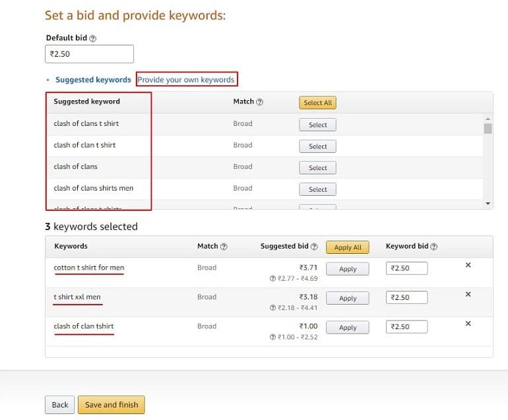Edit keyword bid for 'clash of clan tshirt'

406,326
